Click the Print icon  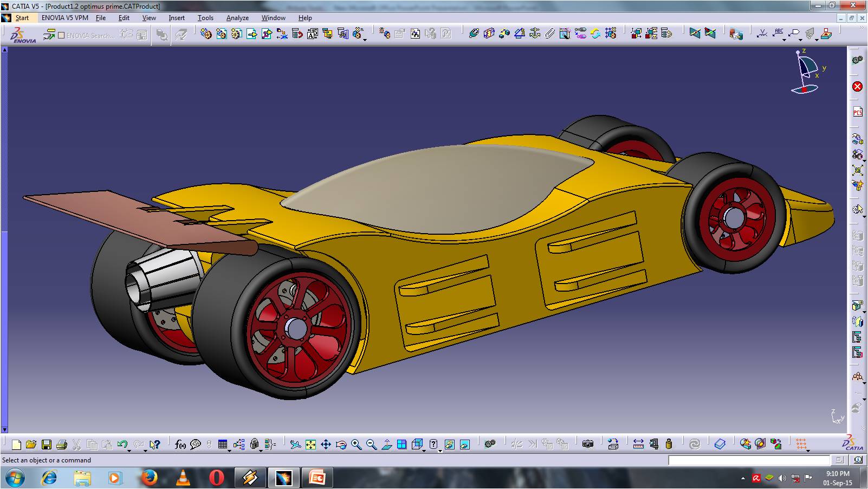(x=62, y=445)
